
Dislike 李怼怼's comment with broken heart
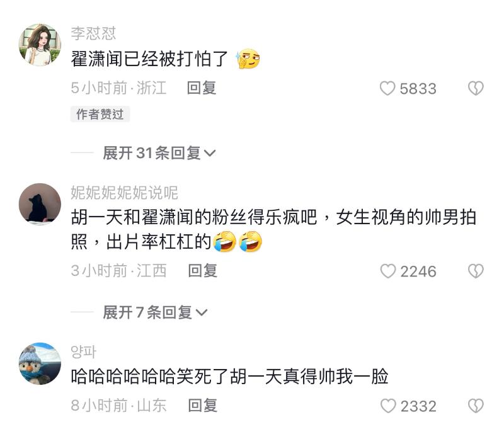(476, 88)
